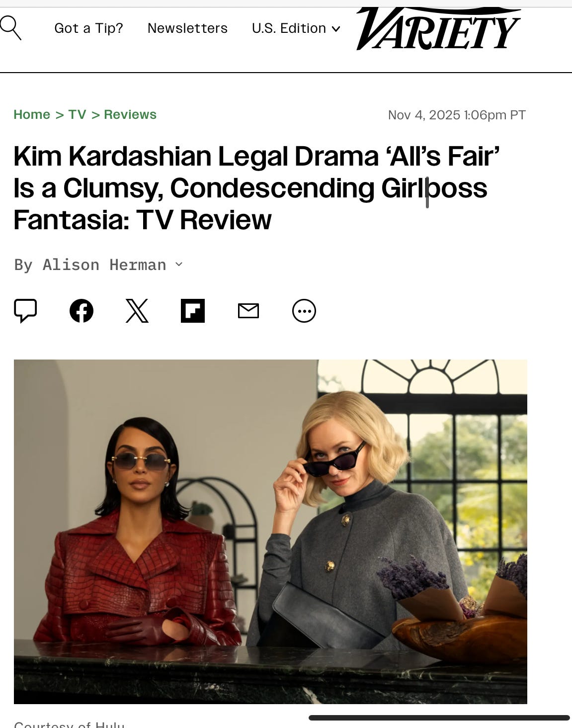The width and height of the screenshot is (572, 728).
Task: Share article on Facebook
Action: pyautogui.click(x=82, y=311)
